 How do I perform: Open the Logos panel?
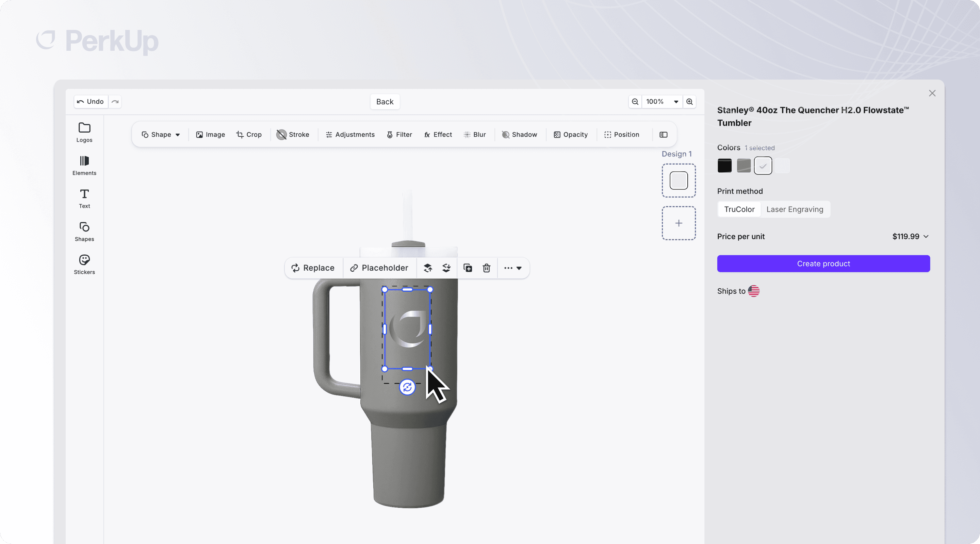coord(84,132)
